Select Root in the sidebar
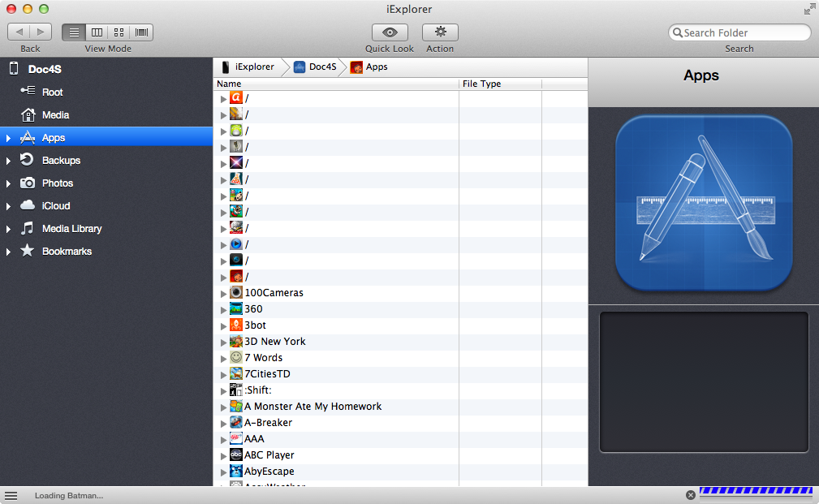The height and width of the screenshot is (504, 819). 52,93
